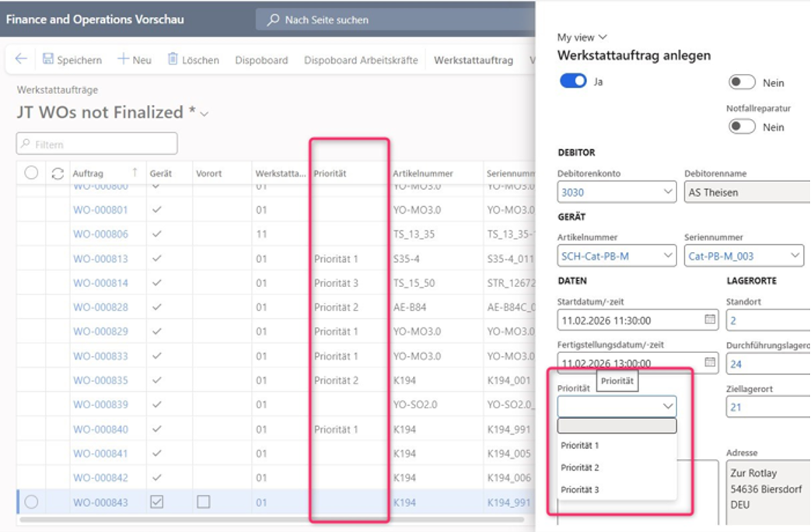Turn off the blue Ja toggle
811x532 pixels.
tap(573, 81)
